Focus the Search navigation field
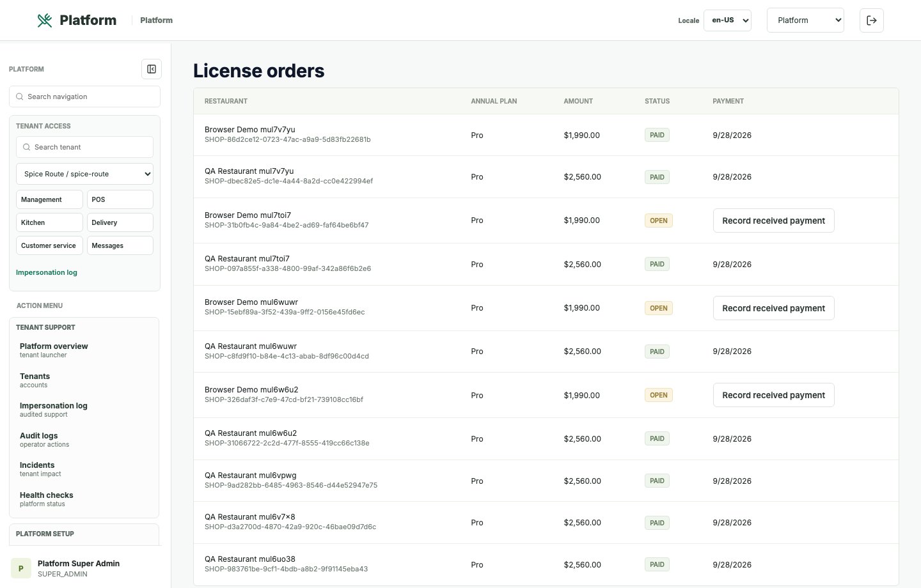 (x=84, y=97)
